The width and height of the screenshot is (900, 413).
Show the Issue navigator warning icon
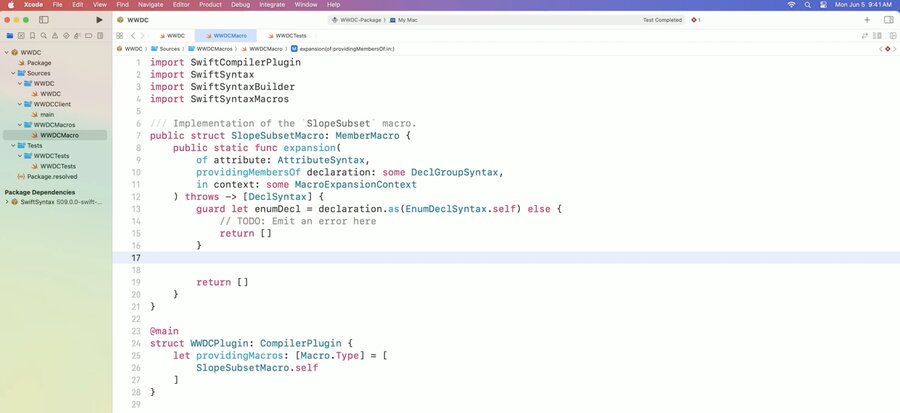tap(55, 36)
